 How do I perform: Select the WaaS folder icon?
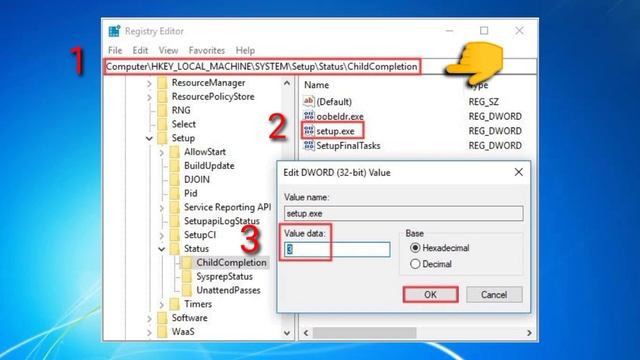pyautogui.click(x=162, y=332)
